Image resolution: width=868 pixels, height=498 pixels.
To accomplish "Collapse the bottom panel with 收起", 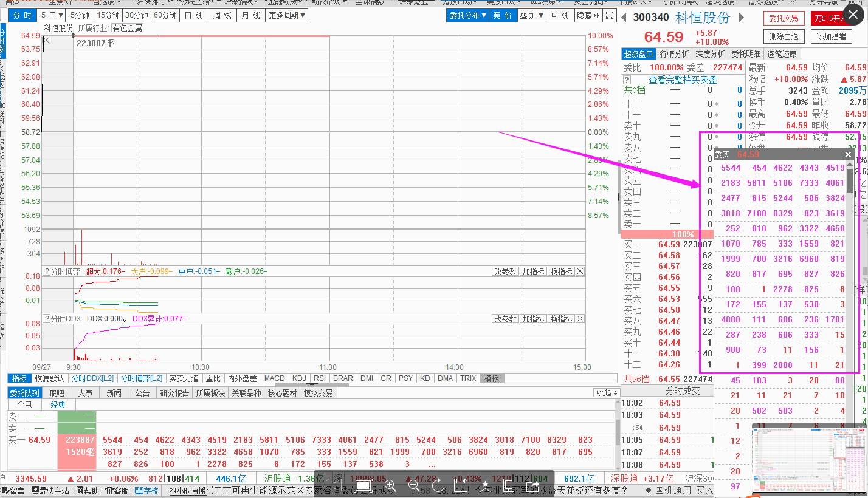I will click(606, 393).
